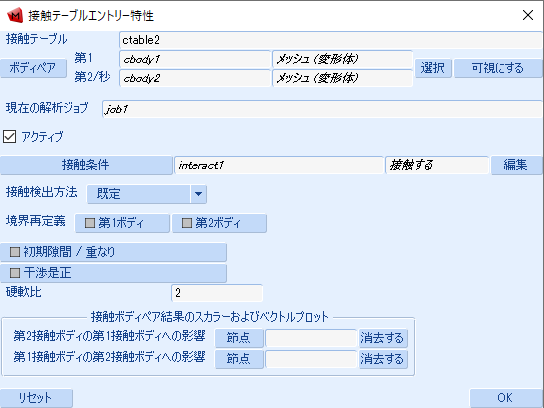
Task: Click the Marc app icon in title bar
Action: point(15,16)
